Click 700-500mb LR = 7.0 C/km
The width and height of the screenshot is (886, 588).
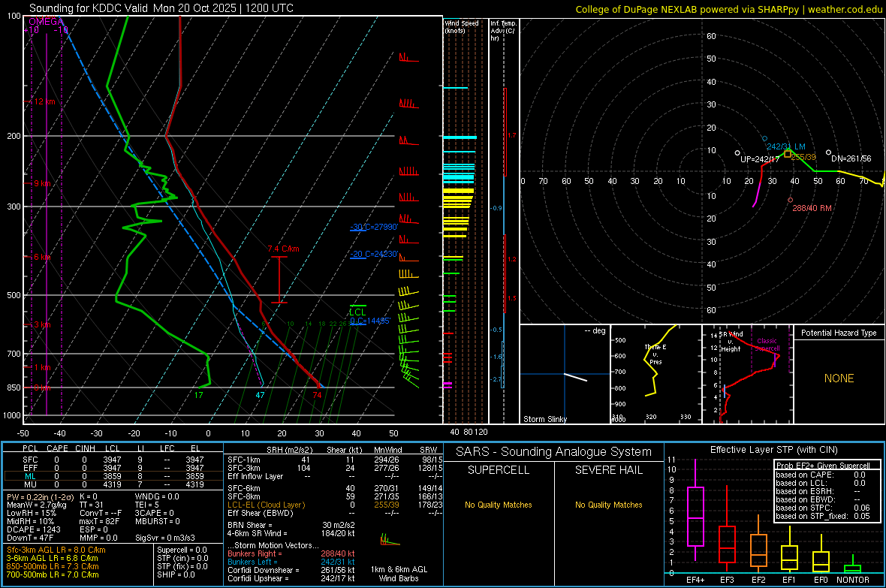pyautogui.click(x=53, y=574)
